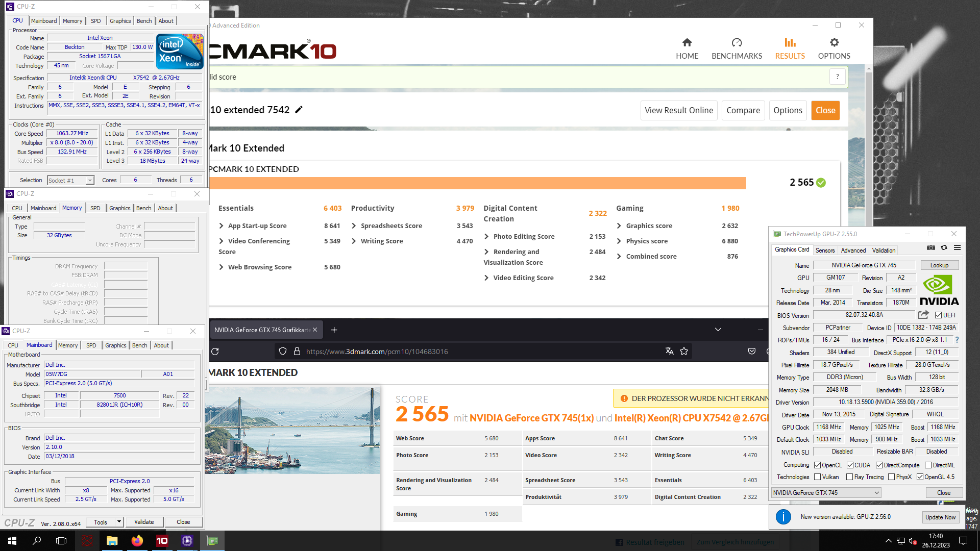
Task: Open Task View on the taskbar
Action: [x=61, y=541]
